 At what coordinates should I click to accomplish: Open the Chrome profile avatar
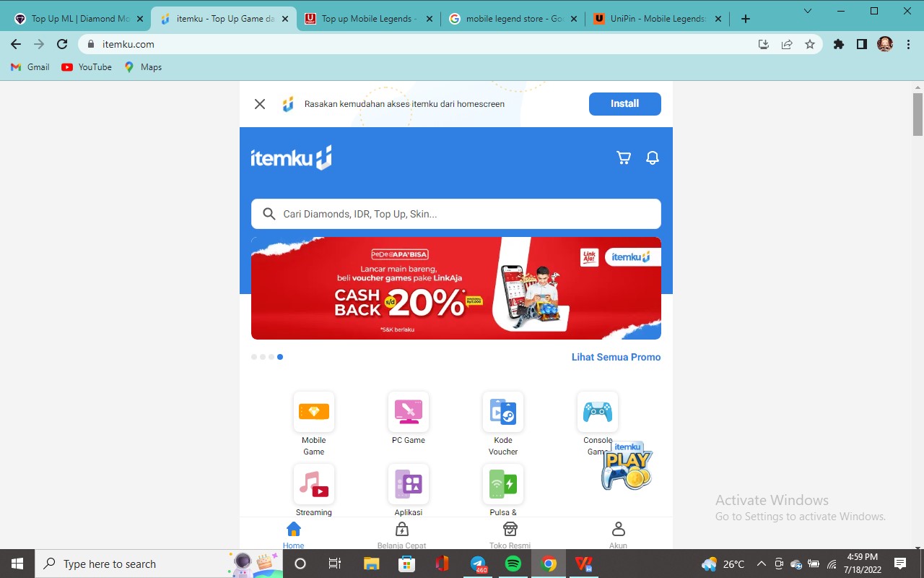click(885, 44)
